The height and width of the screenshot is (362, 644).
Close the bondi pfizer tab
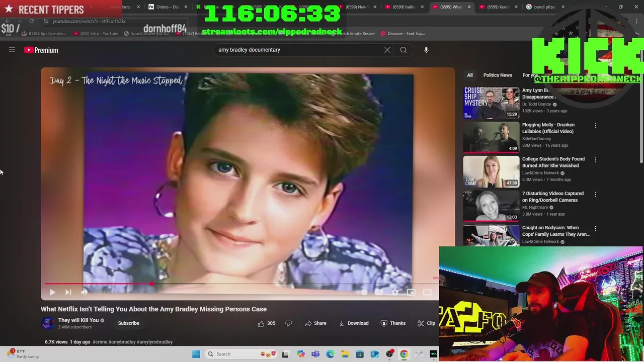tap(563, 7)
